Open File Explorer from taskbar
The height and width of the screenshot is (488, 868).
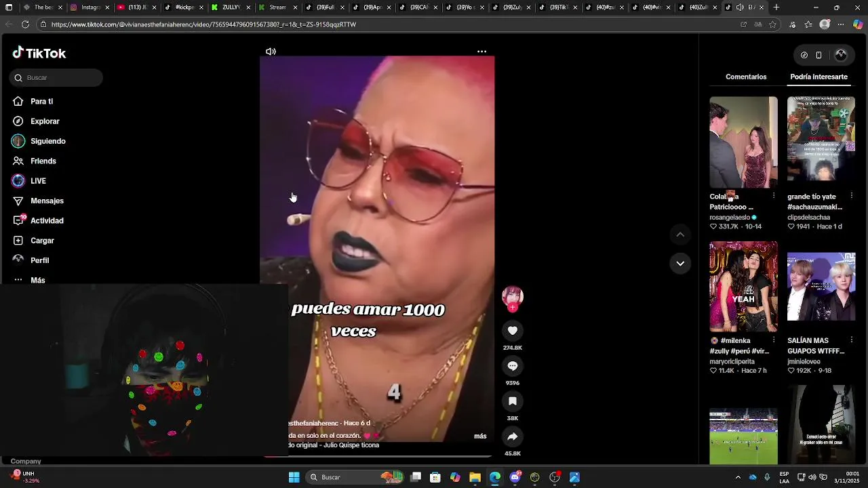[x=475, y=477]
